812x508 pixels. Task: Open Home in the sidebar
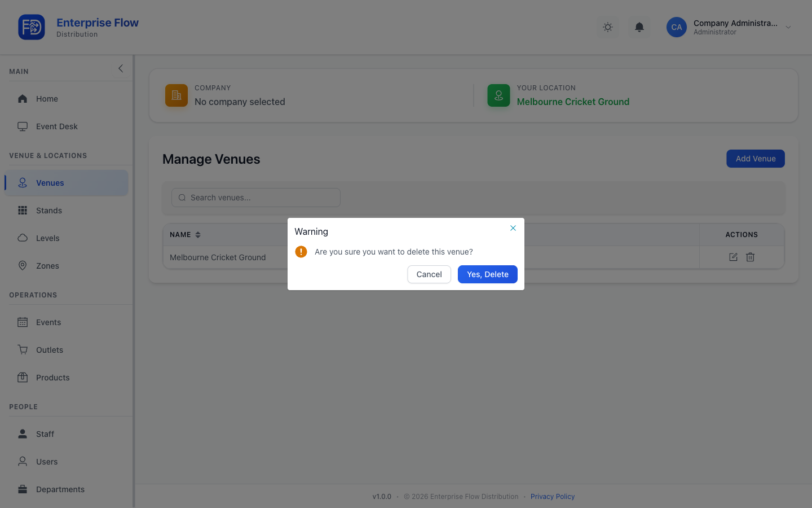point(67,99)
